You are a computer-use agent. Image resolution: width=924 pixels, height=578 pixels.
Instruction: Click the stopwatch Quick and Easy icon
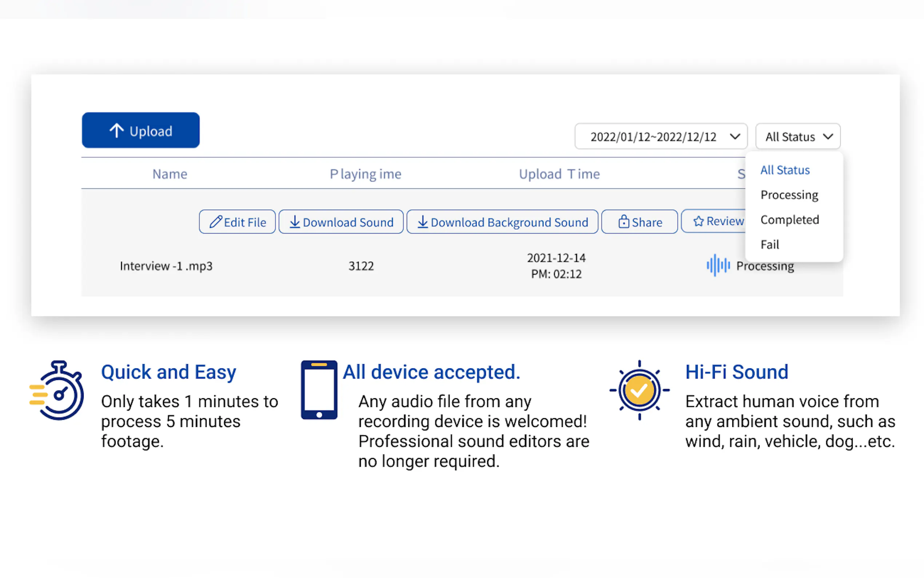pyautogui.click(x=57, y=390)
